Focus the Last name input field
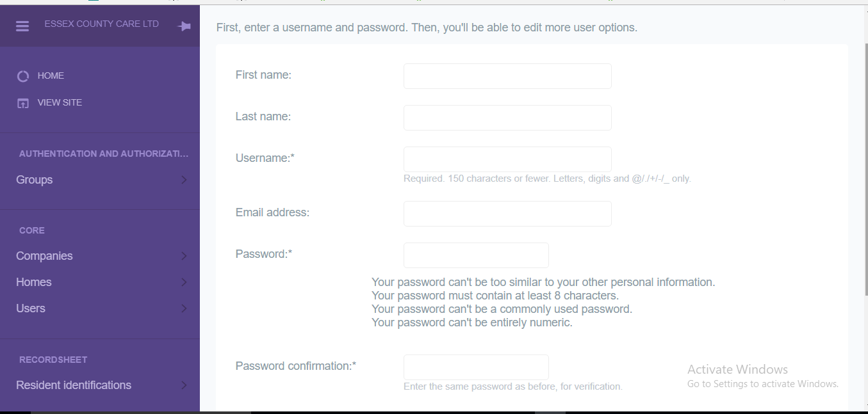Image resolution: width=868 pixels, height=414 pixels. point(507,118)
